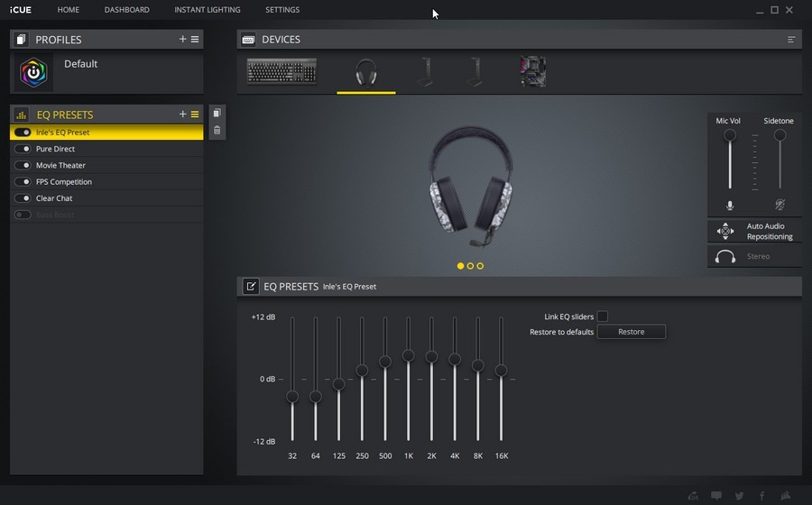
Task: Click the Corsair sails logo
Action: (786, 496)
